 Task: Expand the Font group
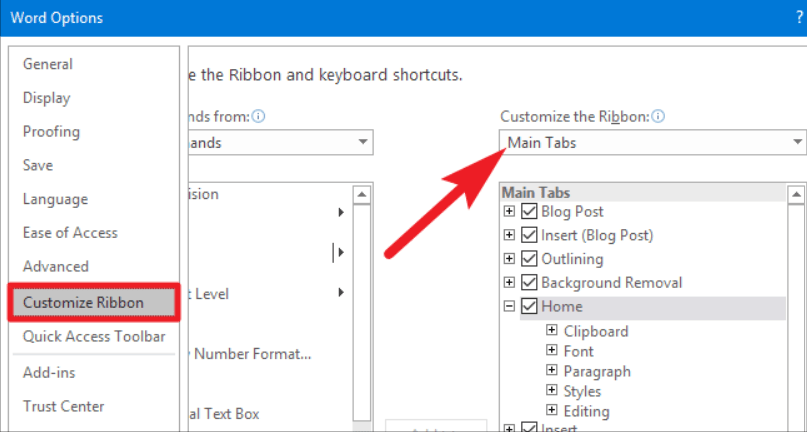click(x=552, y=351)
